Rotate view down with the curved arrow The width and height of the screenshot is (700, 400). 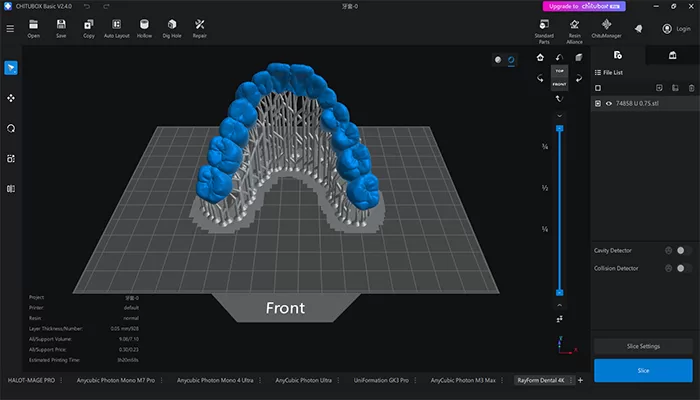click(559, 99)
